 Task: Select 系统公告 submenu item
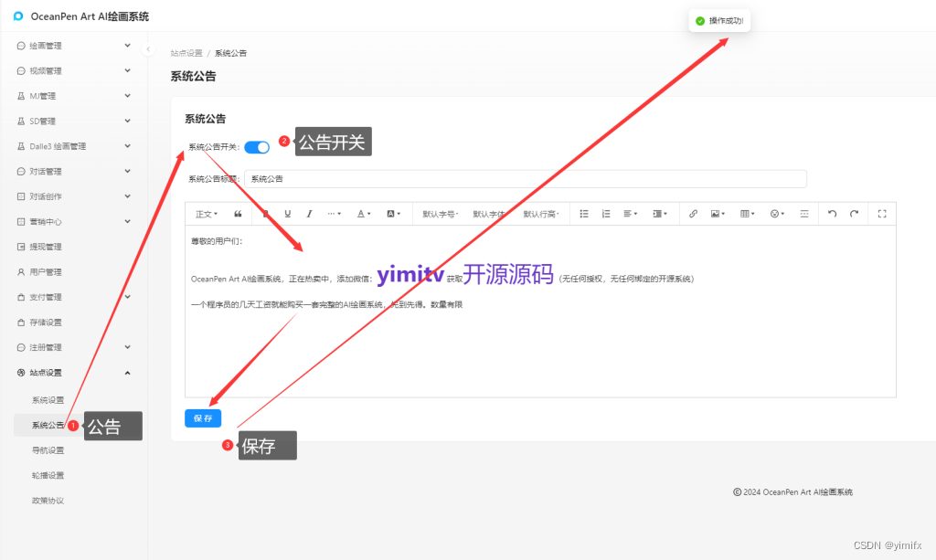coord(48,425)
